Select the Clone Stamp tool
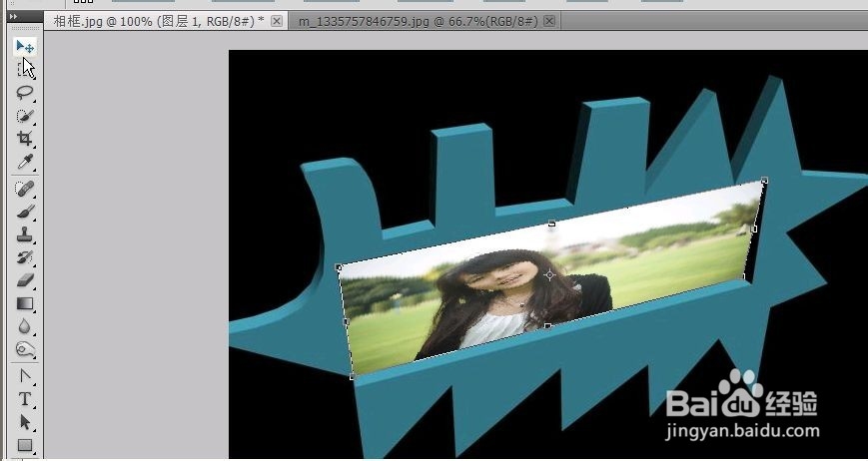Image resolution: width=868 pixels, height=461 pixels. point(25,234)
